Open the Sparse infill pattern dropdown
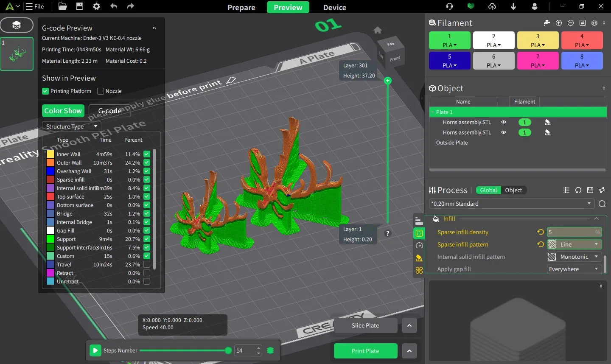The image size is (611, 364). point(574,244)
